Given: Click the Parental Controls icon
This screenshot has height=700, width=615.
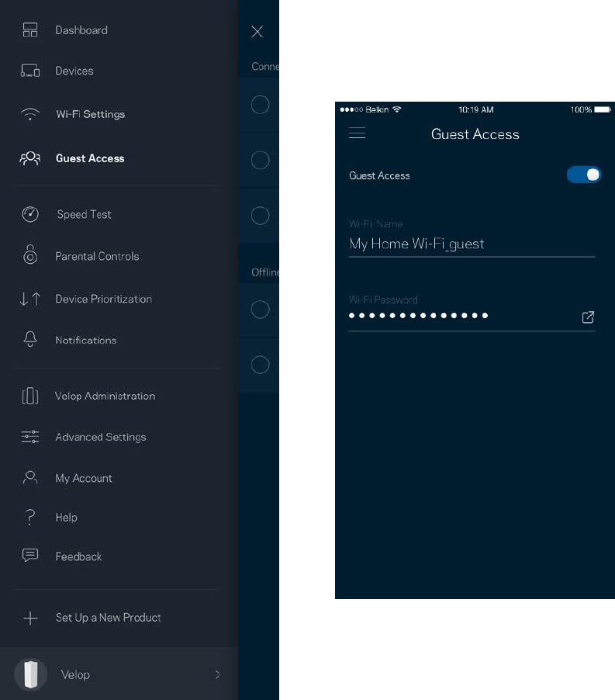Looking at the screenshot, I should click(x=30, y=255).
